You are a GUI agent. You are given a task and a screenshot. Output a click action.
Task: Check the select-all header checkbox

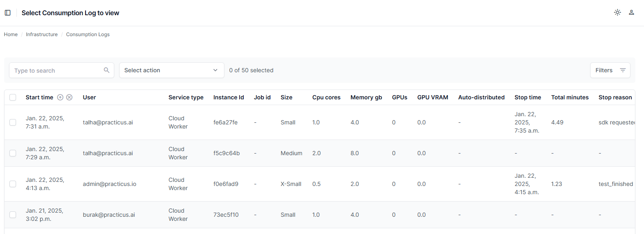13,97
